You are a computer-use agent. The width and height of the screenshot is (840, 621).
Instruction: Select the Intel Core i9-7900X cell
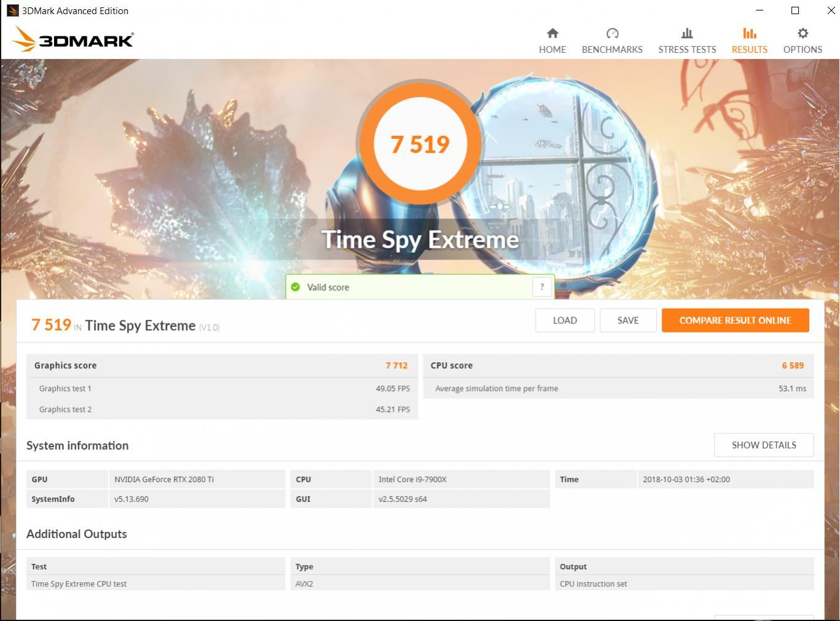coord(461,479)
